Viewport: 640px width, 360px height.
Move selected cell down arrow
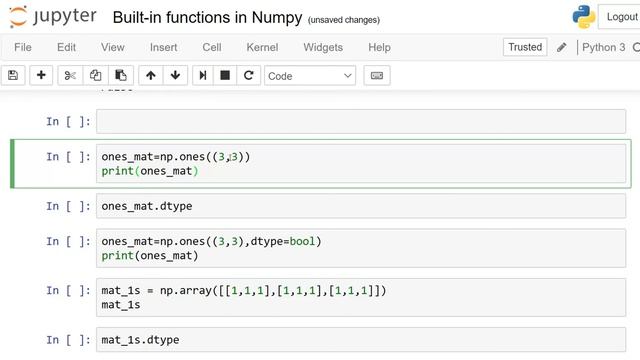click(x=176, y=76)
